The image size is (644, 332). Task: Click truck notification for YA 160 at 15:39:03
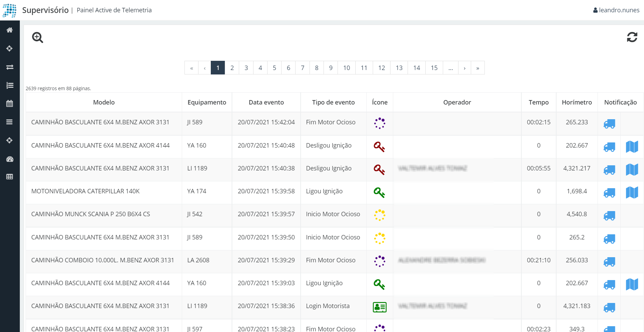tap(609, 285)
